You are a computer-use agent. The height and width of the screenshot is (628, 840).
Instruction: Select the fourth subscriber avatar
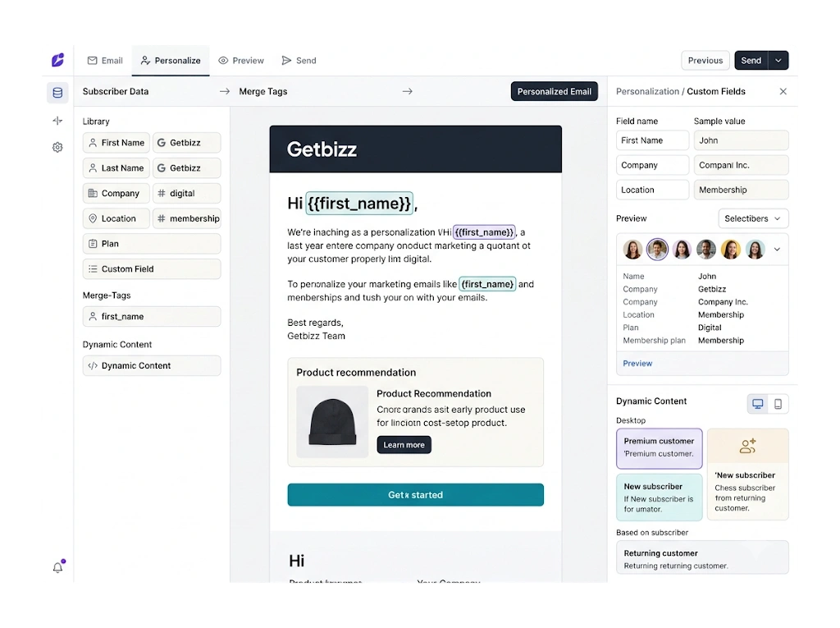706,250
